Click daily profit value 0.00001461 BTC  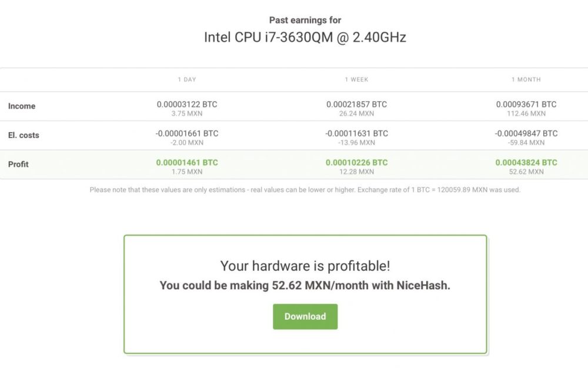coord(187,162)
